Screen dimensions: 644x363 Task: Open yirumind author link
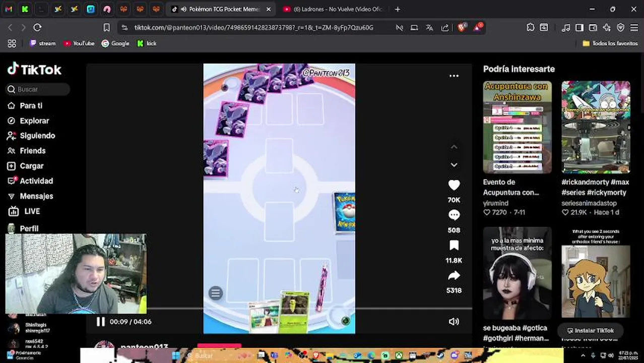495,203
